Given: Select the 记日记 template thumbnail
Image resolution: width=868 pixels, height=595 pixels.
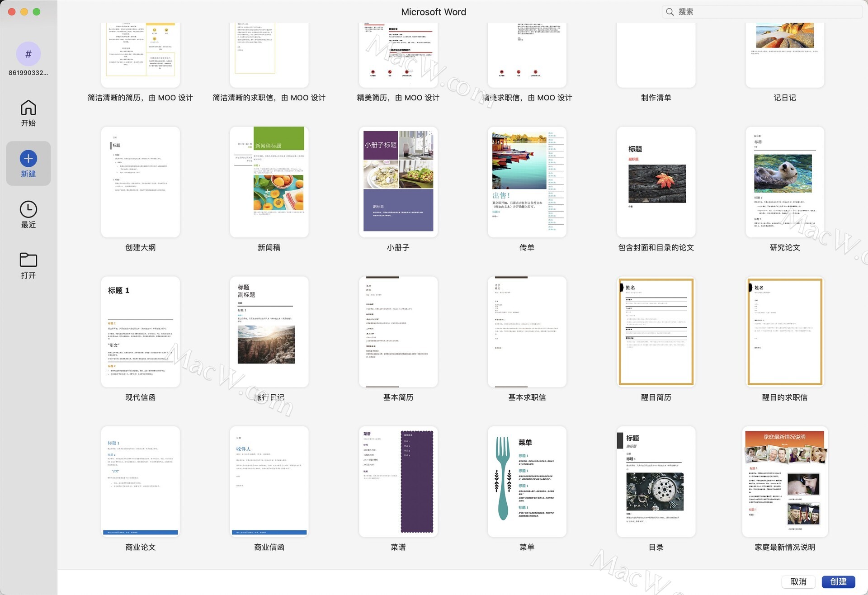Looking at the screenshot, I should (785, 54).
